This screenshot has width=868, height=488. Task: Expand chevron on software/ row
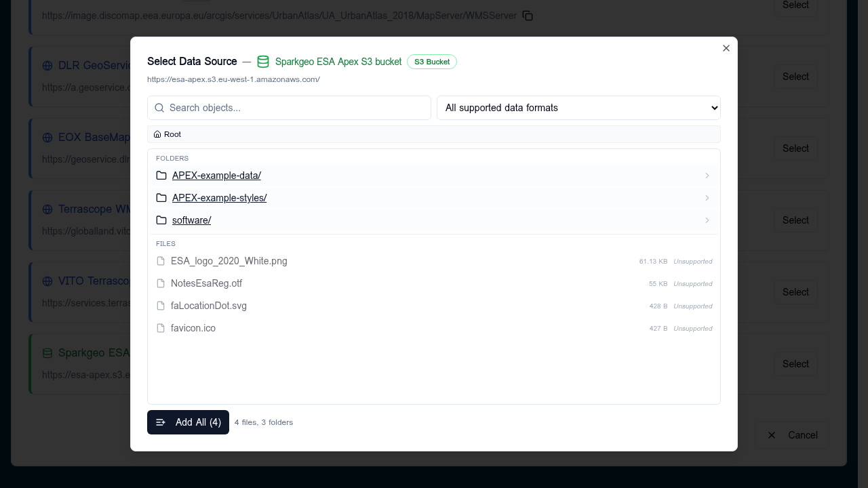coord(707,220)
